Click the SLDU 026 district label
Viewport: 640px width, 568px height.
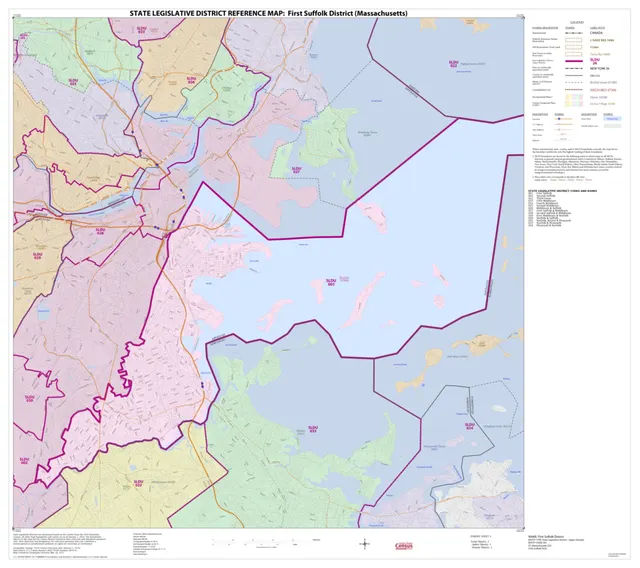(191, 80)
